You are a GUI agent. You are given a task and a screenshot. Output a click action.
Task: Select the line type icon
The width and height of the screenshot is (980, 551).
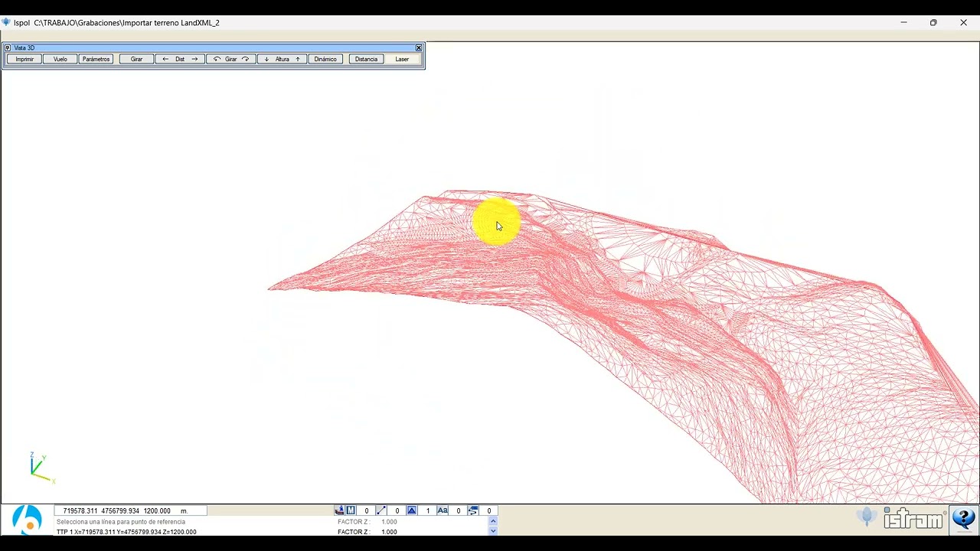381,510
